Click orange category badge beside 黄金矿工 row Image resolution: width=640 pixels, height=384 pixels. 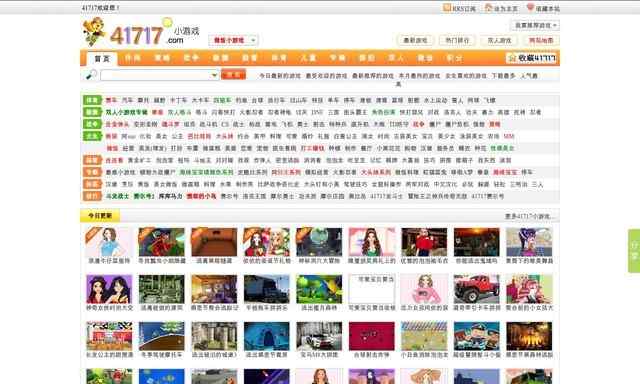pos(92,160)
